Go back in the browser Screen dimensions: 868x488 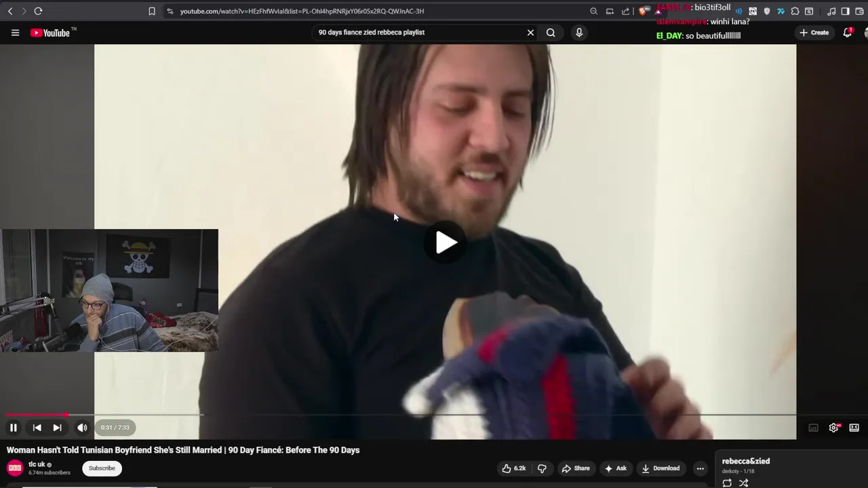pyautogui.click(x=10, y=11)
